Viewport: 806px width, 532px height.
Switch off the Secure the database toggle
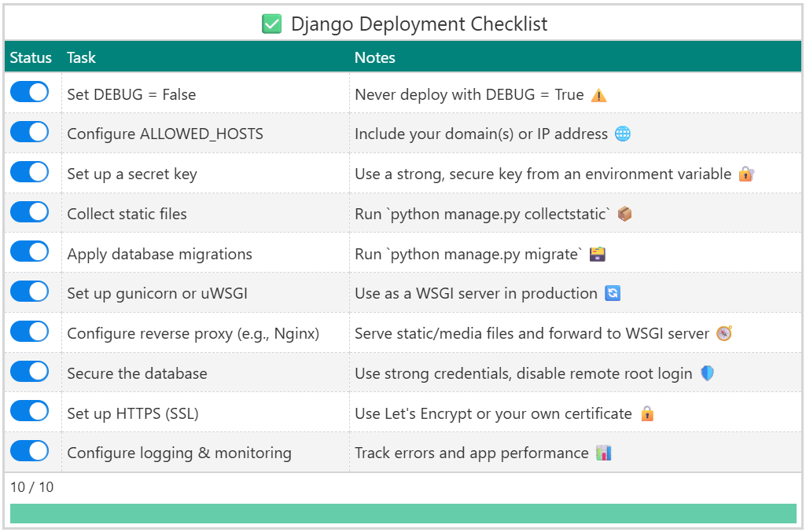(29, 371)
